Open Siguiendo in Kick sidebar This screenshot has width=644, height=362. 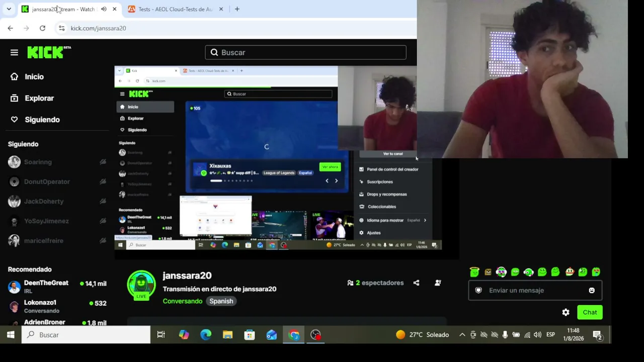coord(42,120)
